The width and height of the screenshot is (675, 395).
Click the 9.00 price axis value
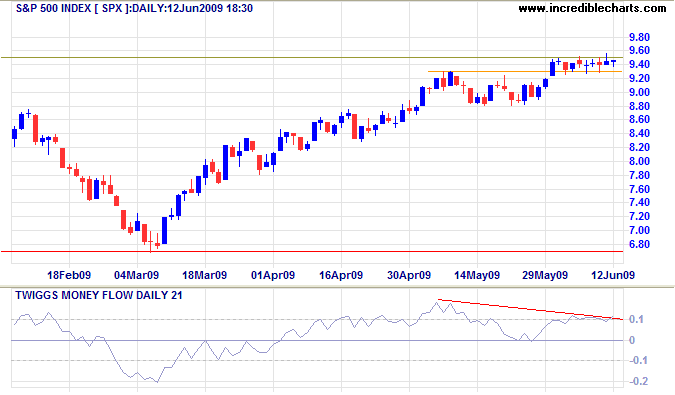[x=639, y=92]
